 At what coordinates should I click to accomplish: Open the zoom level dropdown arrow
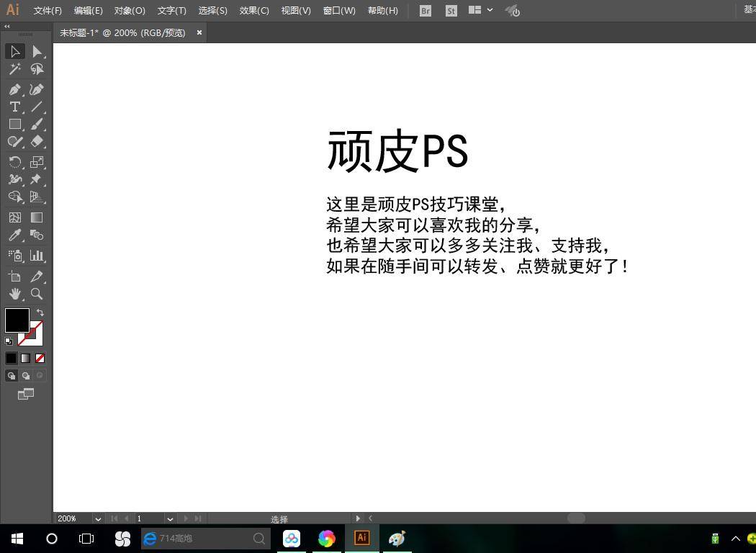(x=98, y=518)
